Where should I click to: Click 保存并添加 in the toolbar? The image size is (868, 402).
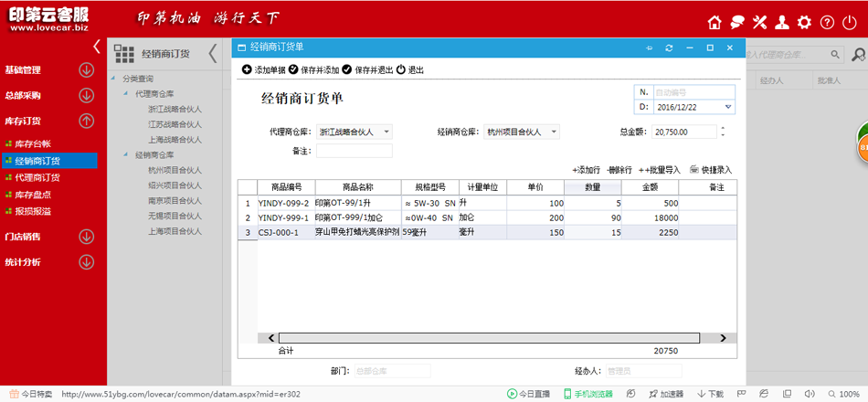(314, 69)
